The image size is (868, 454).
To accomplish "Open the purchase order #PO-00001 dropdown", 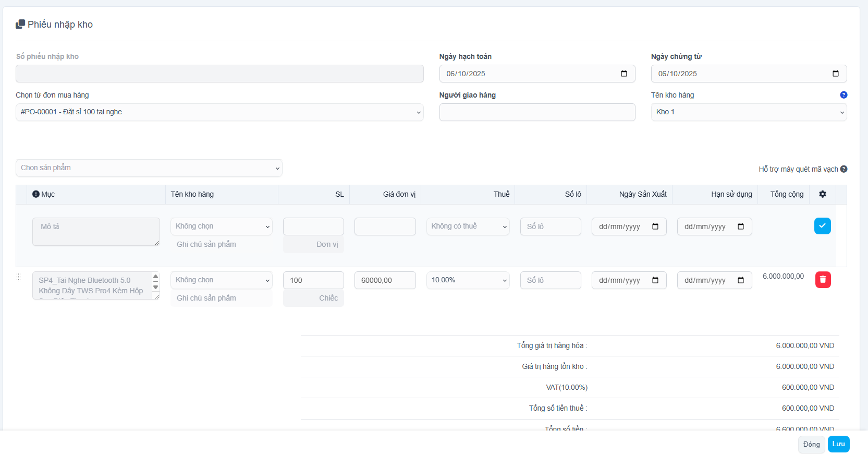I will (x=219, y=112).
